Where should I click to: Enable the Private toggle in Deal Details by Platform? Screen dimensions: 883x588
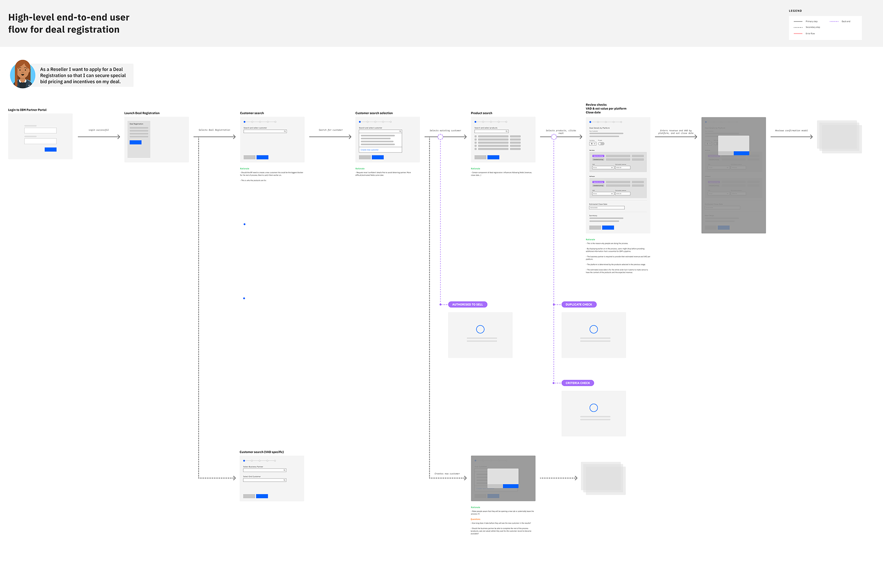coord(602,143)
